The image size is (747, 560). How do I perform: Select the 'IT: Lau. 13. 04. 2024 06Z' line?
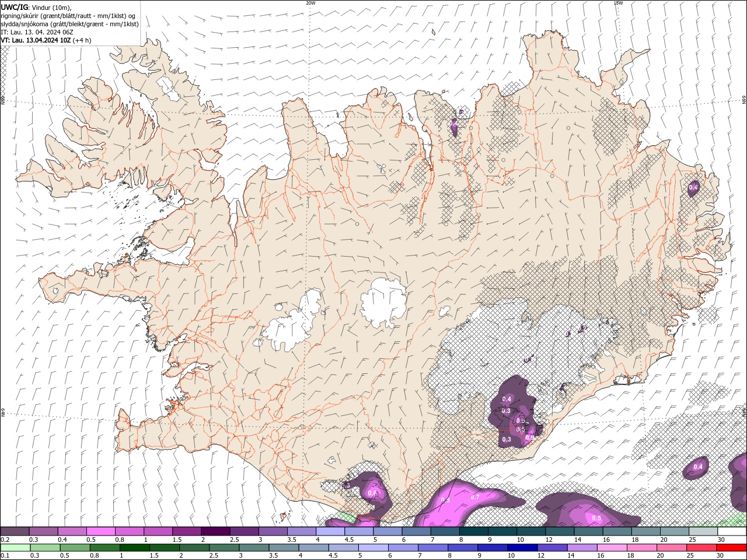(37, 32)
